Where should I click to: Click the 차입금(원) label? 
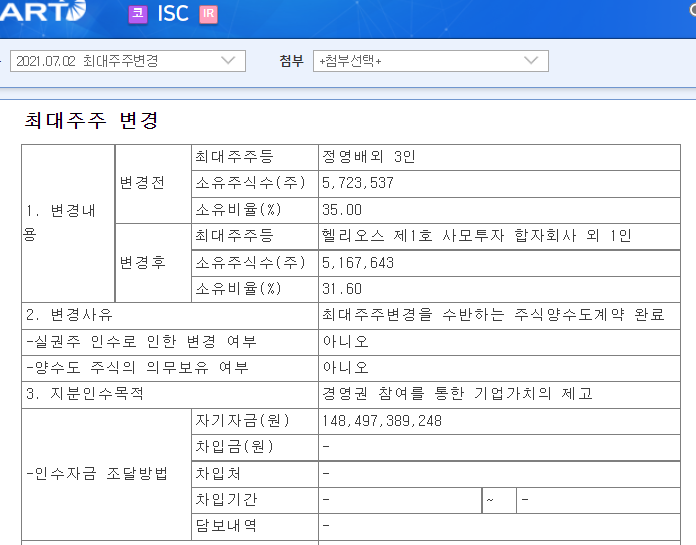[234, 446]
